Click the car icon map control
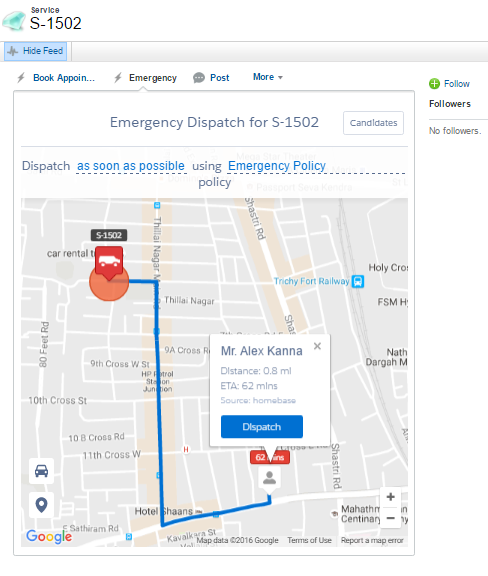The height and width of the screenshot is (576, 488). tap(41, 471)
